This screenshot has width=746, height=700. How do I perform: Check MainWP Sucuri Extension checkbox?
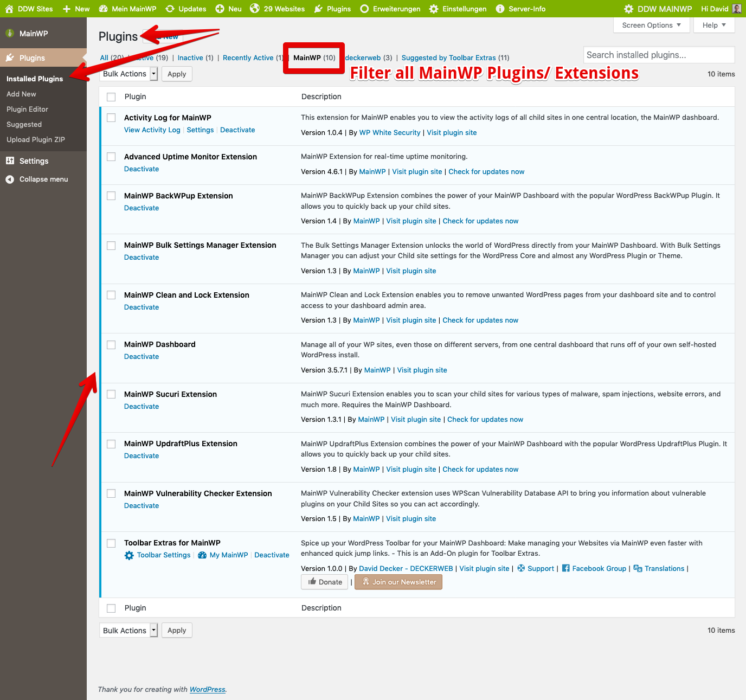pyautogui.click(x=111, y=394)
